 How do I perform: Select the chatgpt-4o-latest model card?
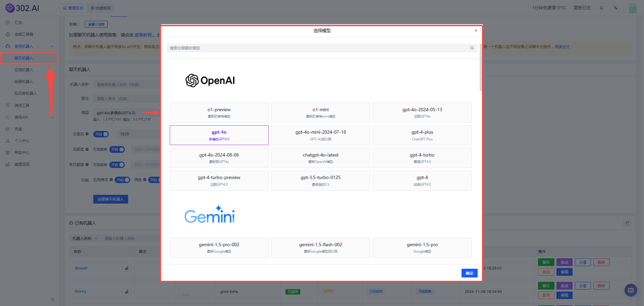(321, 158)
